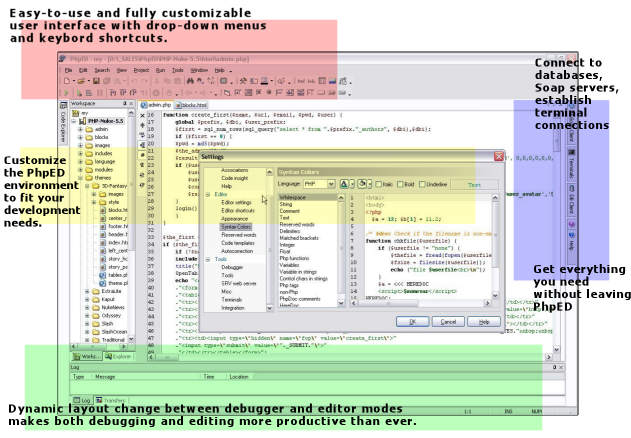Click the Pause debugging toolbar icon

pos(100,93)
